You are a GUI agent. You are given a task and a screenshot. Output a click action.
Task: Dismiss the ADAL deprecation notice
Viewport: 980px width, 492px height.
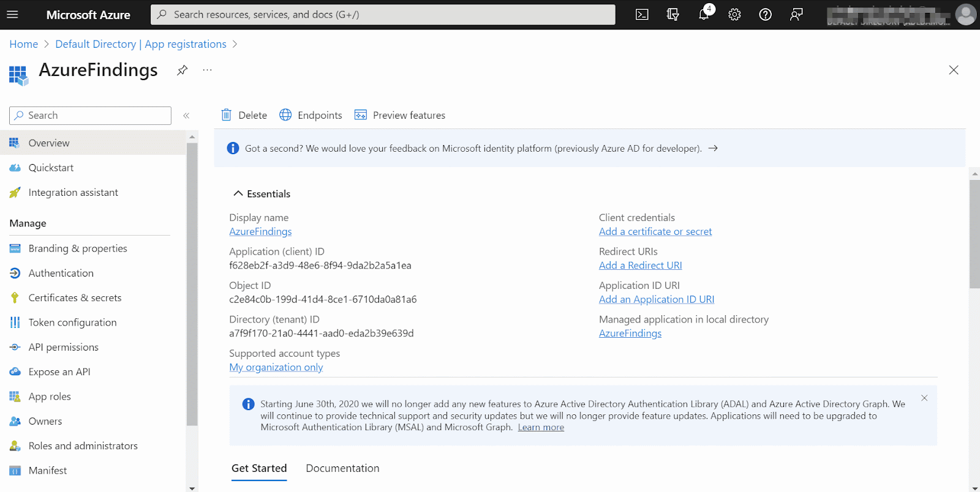click(x=924, y=398)
